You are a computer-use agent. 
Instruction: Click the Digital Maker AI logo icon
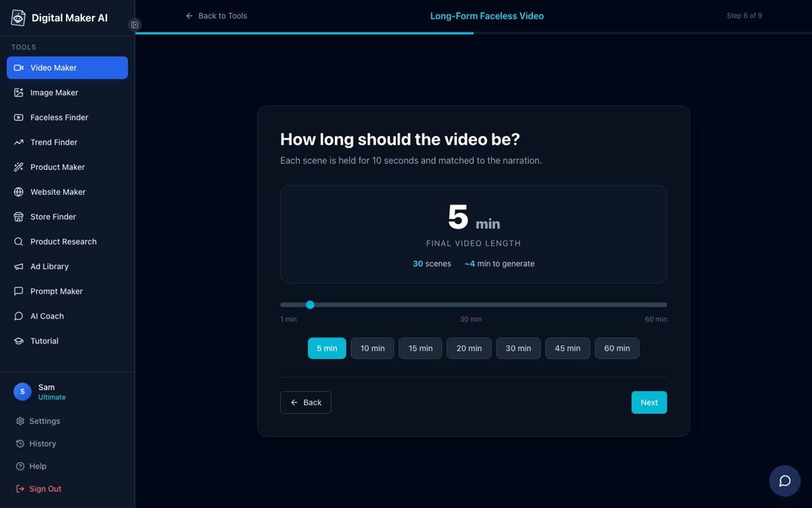click(18, 18)
